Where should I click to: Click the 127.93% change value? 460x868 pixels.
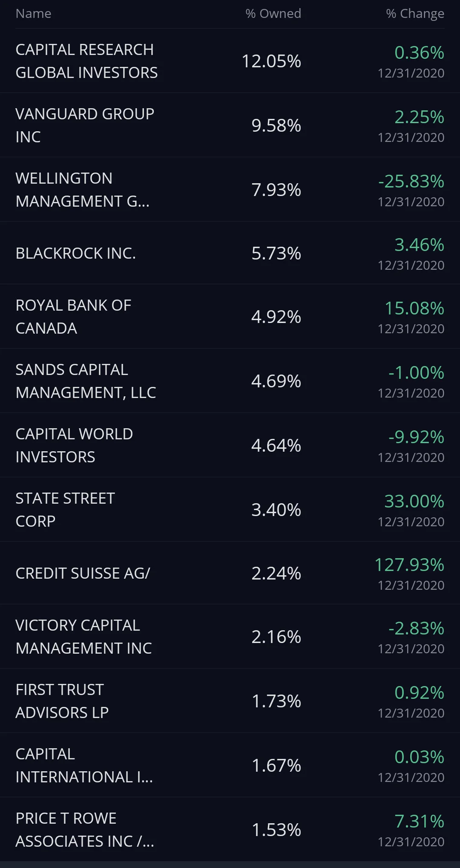point(409,565)
